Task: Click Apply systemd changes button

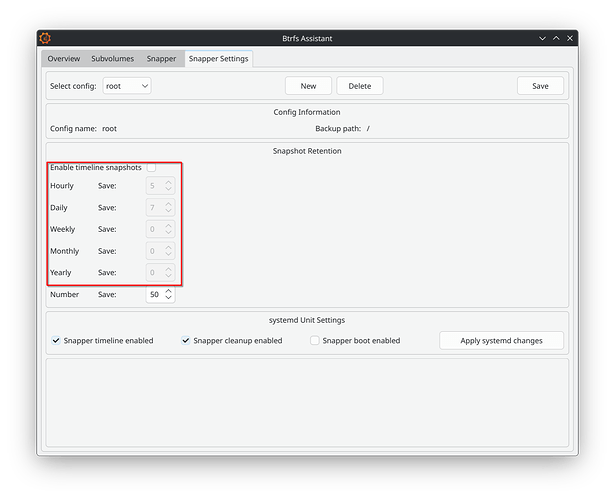Action: tap(501, 340)
